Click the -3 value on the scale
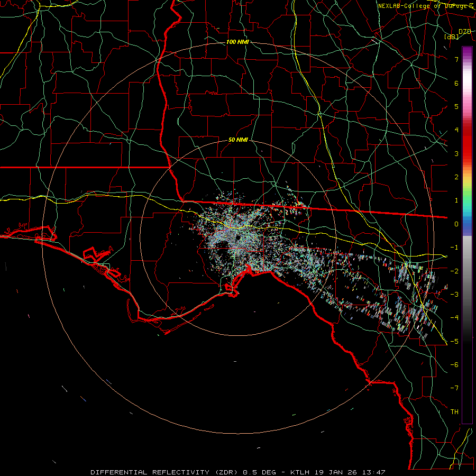Viewport: 476px width, 476px height. [x=454, y=294]
